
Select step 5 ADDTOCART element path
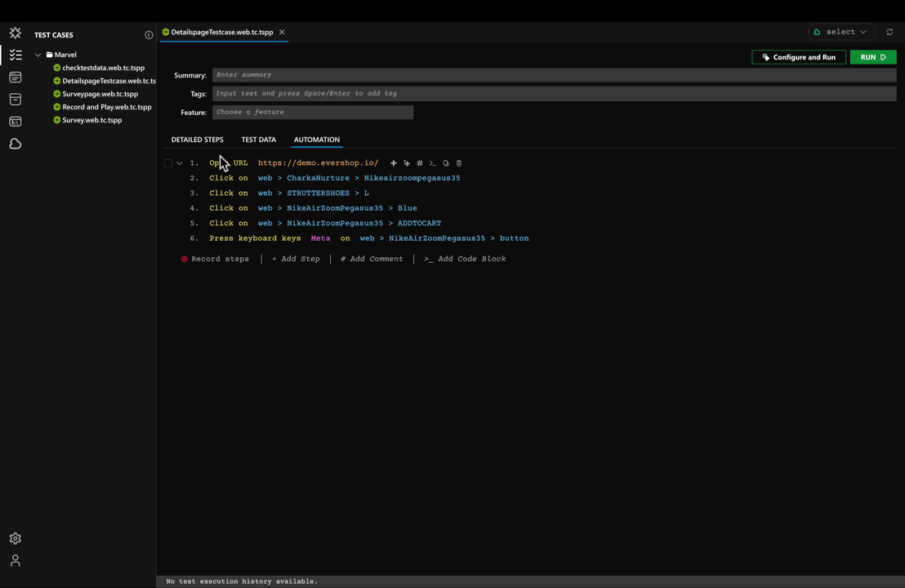pyautogui.click(x=350, y=223)
